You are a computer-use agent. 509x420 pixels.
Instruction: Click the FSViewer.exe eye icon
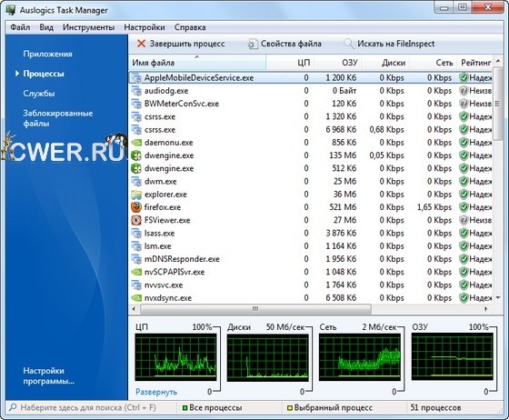(136, 220)
